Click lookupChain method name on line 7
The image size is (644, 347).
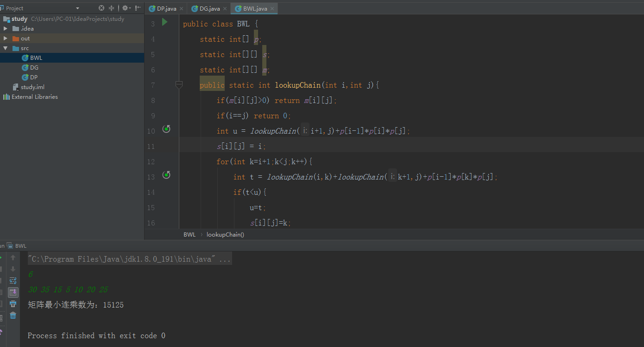297,85
